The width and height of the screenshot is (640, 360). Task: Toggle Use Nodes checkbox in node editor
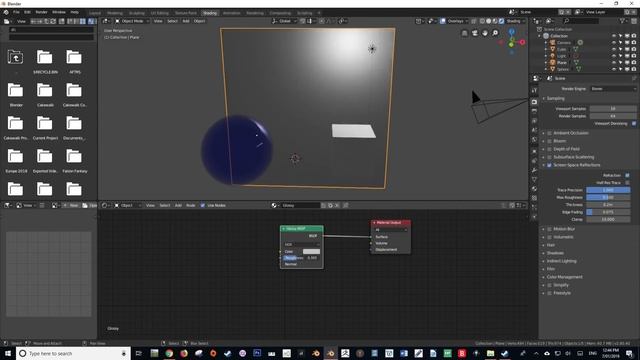pos(203,205)
